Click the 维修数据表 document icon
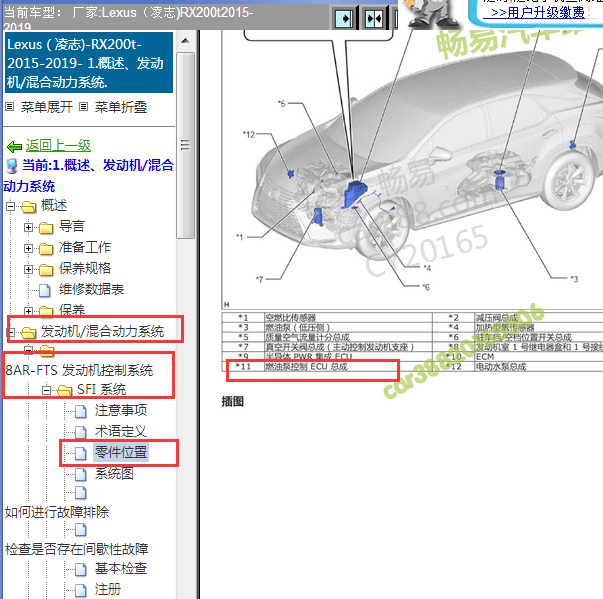The width and height of the screenshot is (603, 599). point(45,290)
